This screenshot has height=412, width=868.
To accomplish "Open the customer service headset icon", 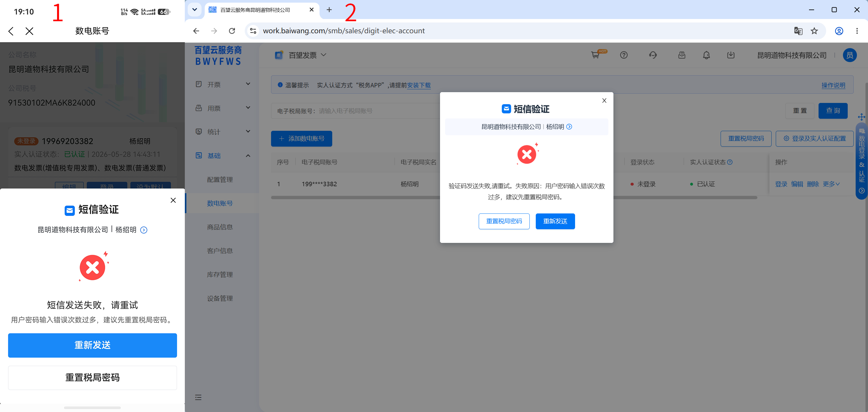I will [x=653, y=55].
